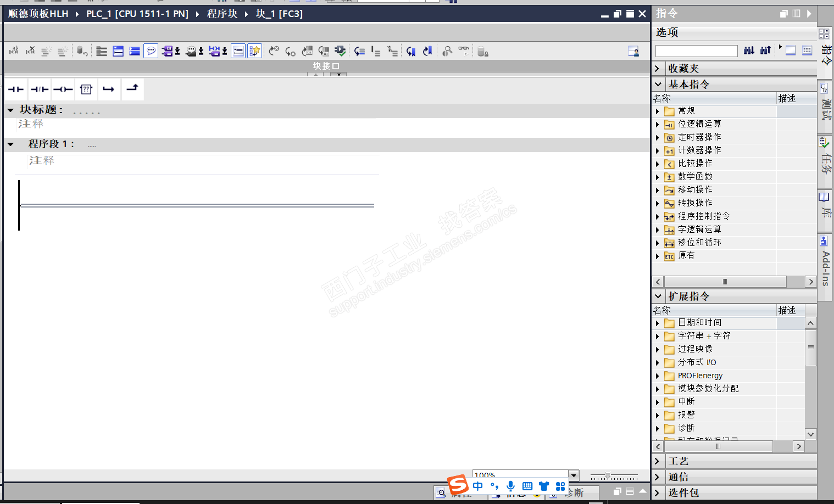The height and width of the screenshot is (504, 834).
Task: Insert an output coil
Action: point(63,89)
